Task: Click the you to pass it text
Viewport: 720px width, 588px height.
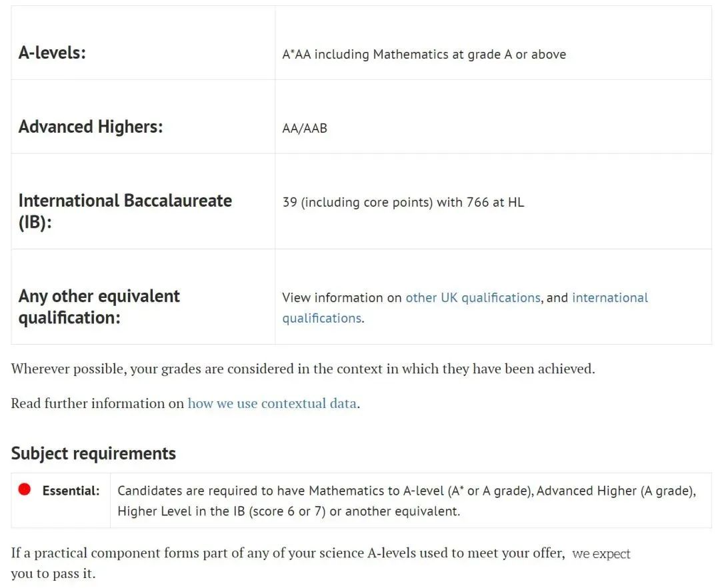Action: (53, 574)
